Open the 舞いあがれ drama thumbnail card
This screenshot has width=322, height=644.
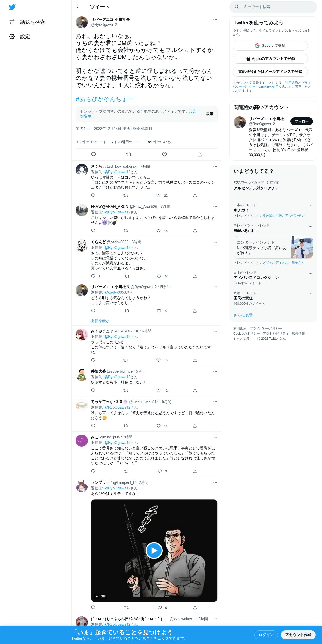(x=273, y=248)
